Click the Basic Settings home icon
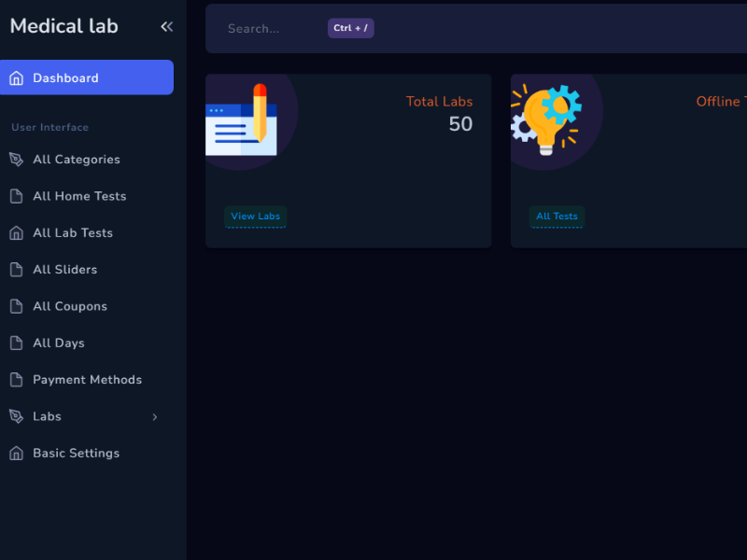 coord(16,454)
